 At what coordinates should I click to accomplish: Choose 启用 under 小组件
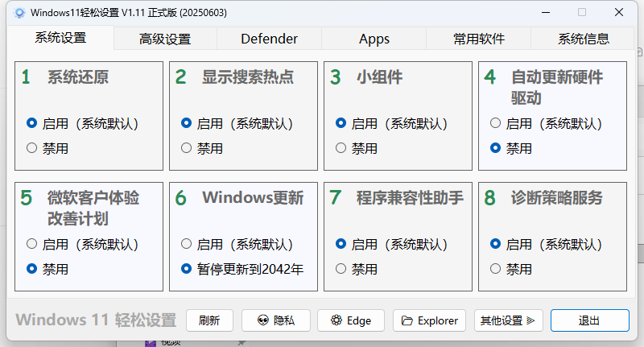pyautogui.click(x=391, y=123)
